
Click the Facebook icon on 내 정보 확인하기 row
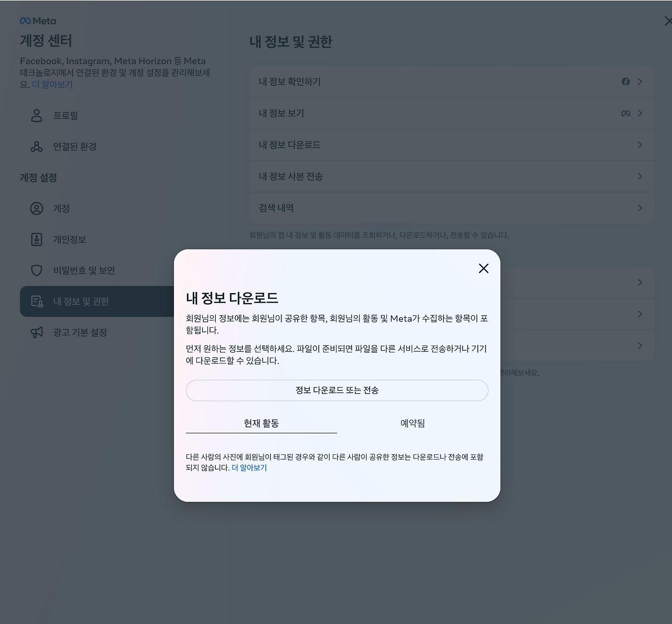pos(625,81)
